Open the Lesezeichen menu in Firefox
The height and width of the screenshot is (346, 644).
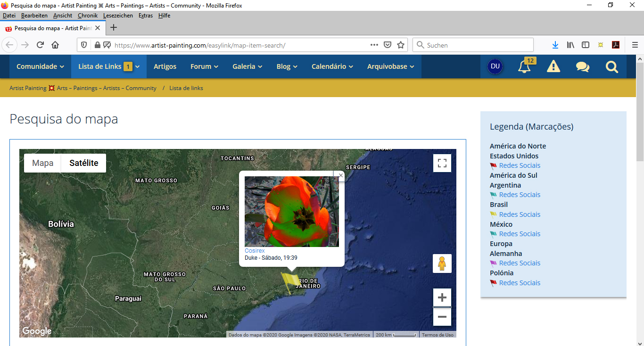(118, 16)
